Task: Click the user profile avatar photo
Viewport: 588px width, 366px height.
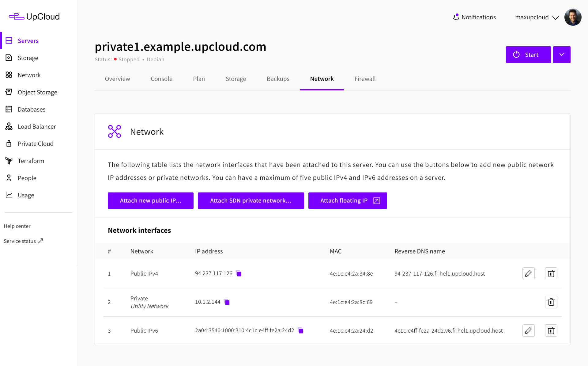Action: [x=573, y=17]
